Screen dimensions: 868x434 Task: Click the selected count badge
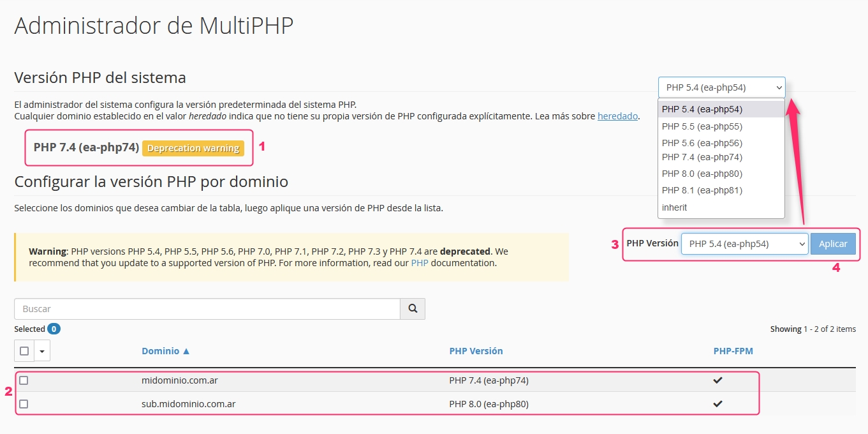pos(54,329)
